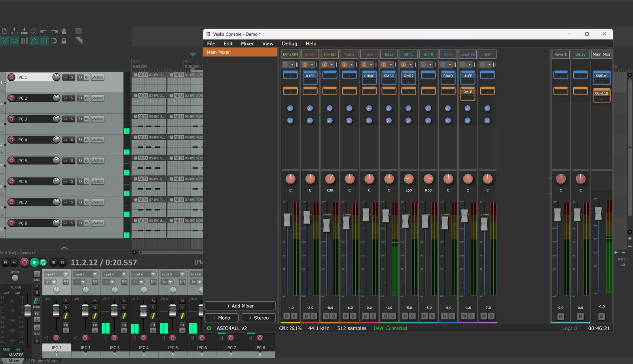Open the Mixer menu in Veska Console
Viewport: 633px width, 364px height.
pyautogui.click(x=247, y=44)
